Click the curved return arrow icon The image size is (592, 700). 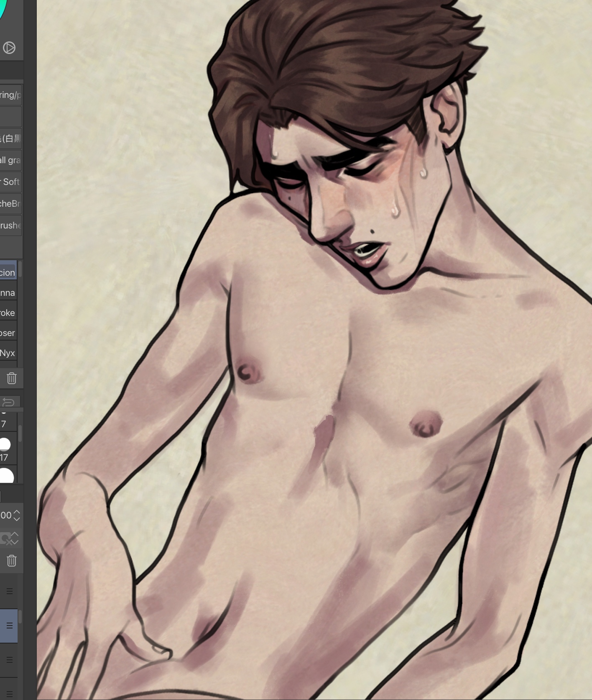pos(8,403)
